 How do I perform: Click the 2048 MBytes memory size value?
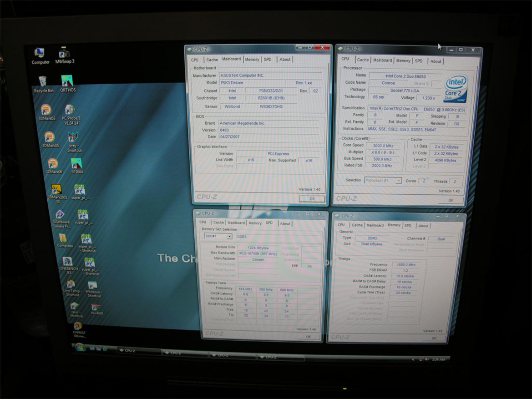click(x=371, y=244)
